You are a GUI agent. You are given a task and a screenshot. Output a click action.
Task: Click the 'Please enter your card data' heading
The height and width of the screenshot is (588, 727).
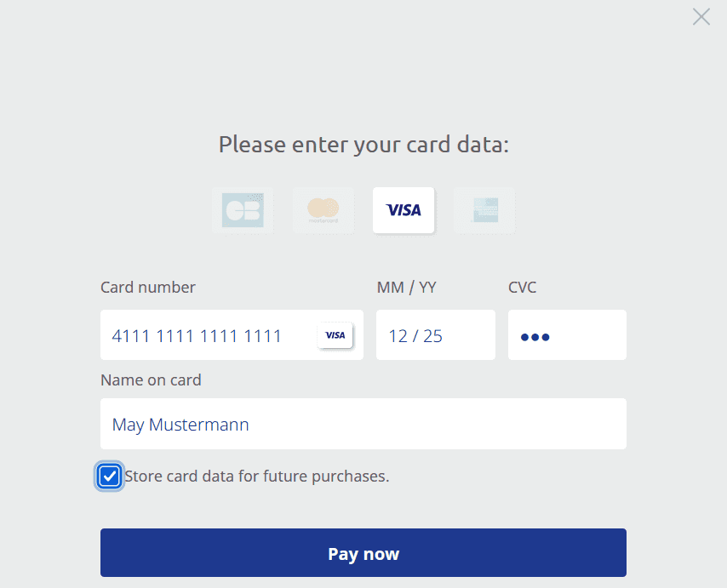pos(363,144)
